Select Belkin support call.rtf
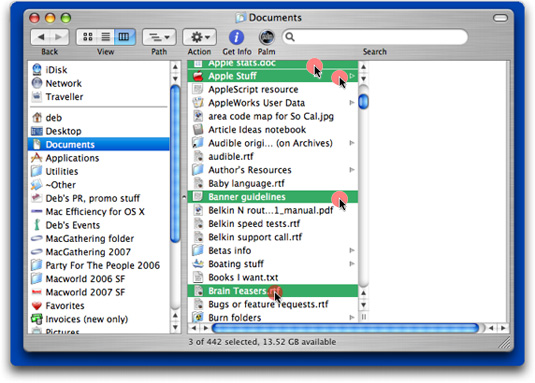The width and height of the screenshot is (535, 383). click(272, 237)
